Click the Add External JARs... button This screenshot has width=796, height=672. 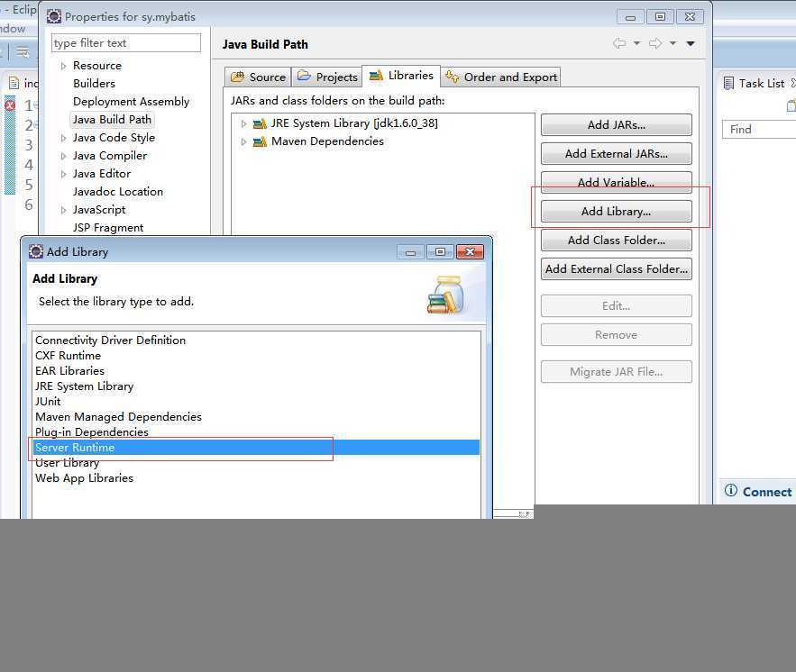click(617, 154)
